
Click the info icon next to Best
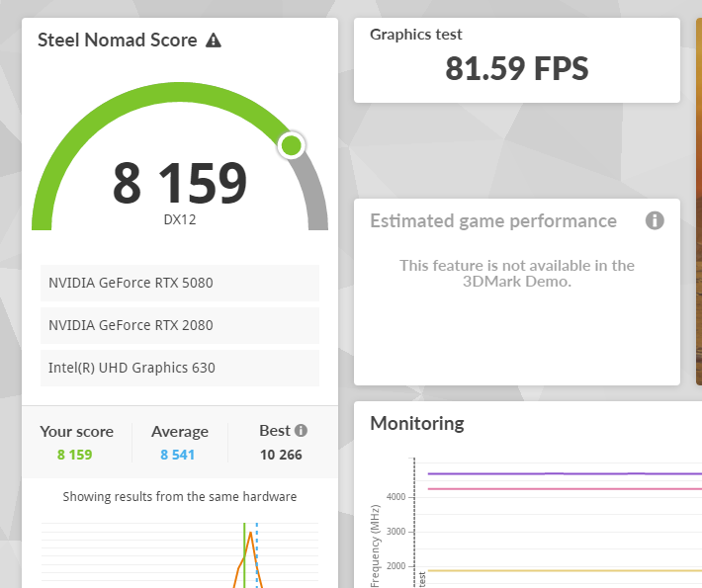[301, 431]
